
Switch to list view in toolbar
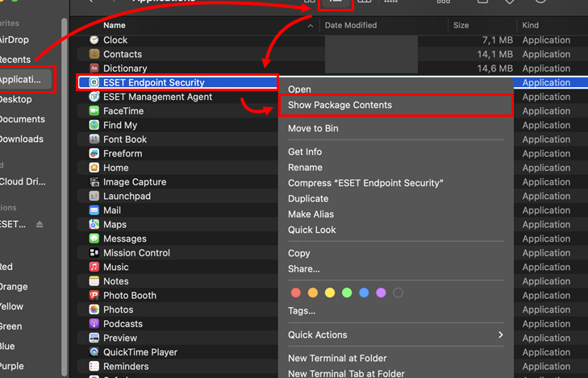pyautogui.click(x=337, y=3)
